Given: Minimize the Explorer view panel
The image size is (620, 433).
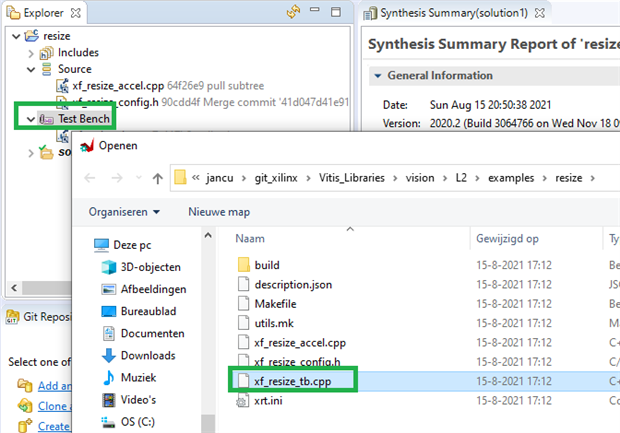Looking at the screenshot, I should coord(315,9).
